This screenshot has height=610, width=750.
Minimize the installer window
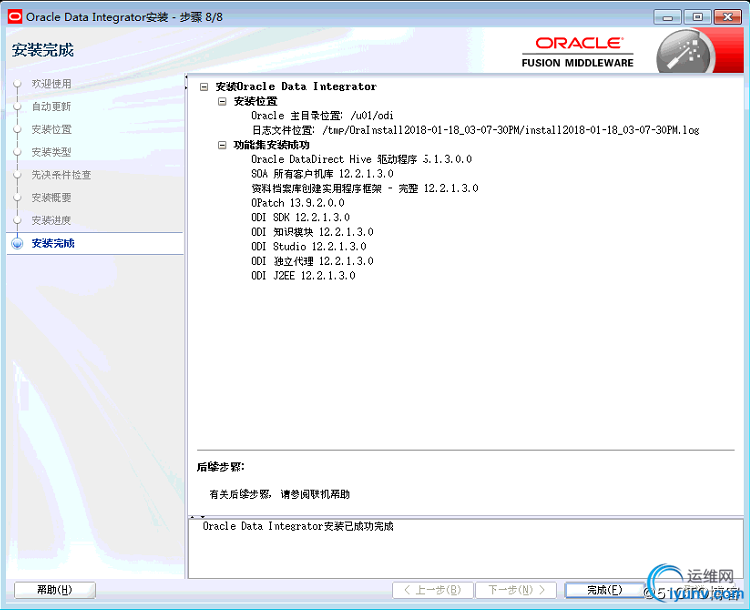(667, 17)
